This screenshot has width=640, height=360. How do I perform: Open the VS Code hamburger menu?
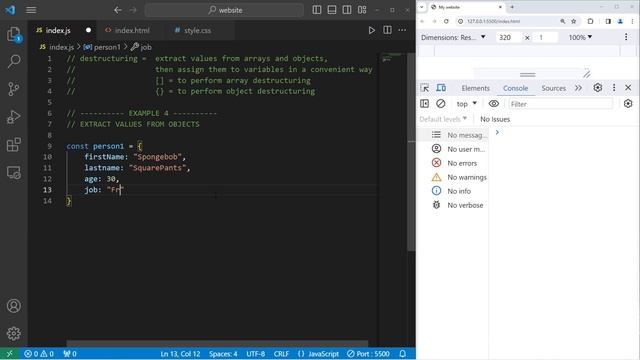pyautogui.click(x=31, y=10)
